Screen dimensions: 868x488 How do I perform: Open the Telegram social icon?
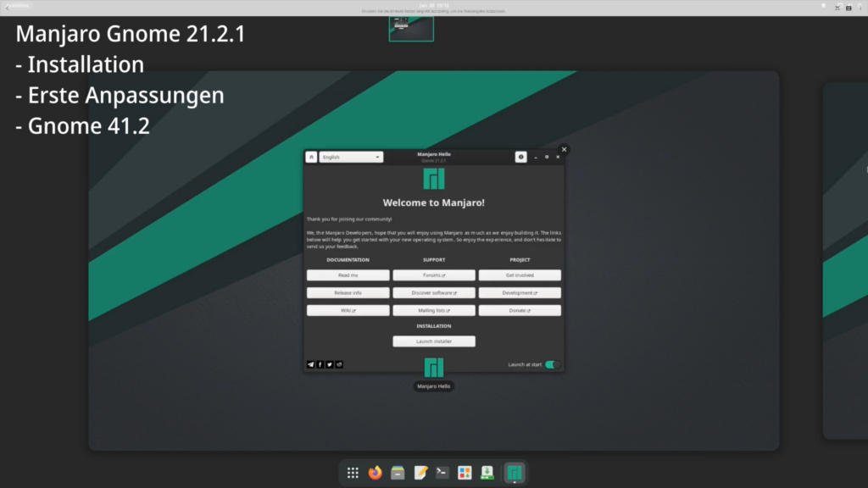coord(310,364)
